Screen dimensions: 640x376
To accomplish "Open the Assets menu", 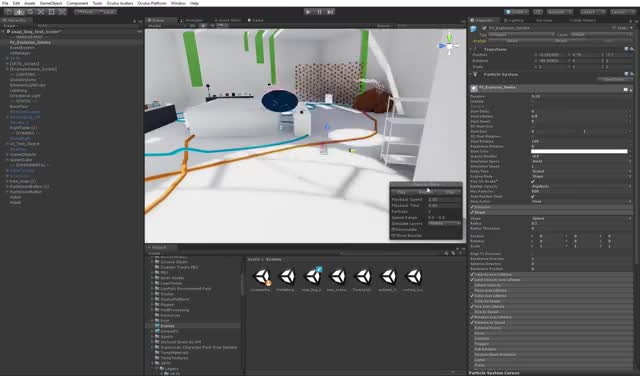I will (29, 3).
